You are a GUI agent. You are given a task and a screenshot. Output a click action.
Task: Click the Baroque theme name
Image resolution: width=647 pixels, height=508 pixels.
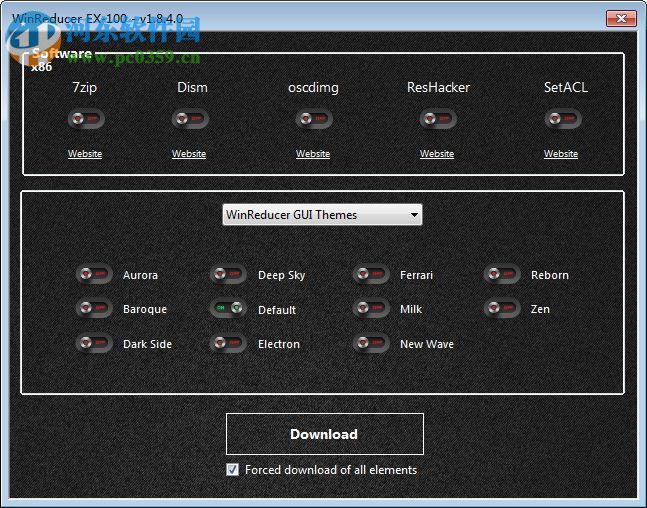point(145,310)
